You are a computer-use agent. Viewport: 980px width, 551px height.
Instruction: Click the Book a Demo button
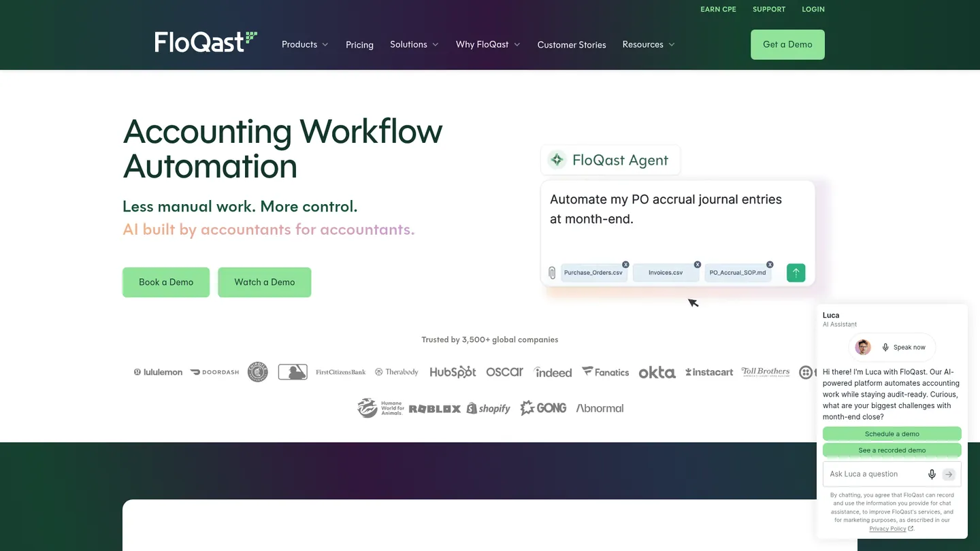tap(166, 282)
